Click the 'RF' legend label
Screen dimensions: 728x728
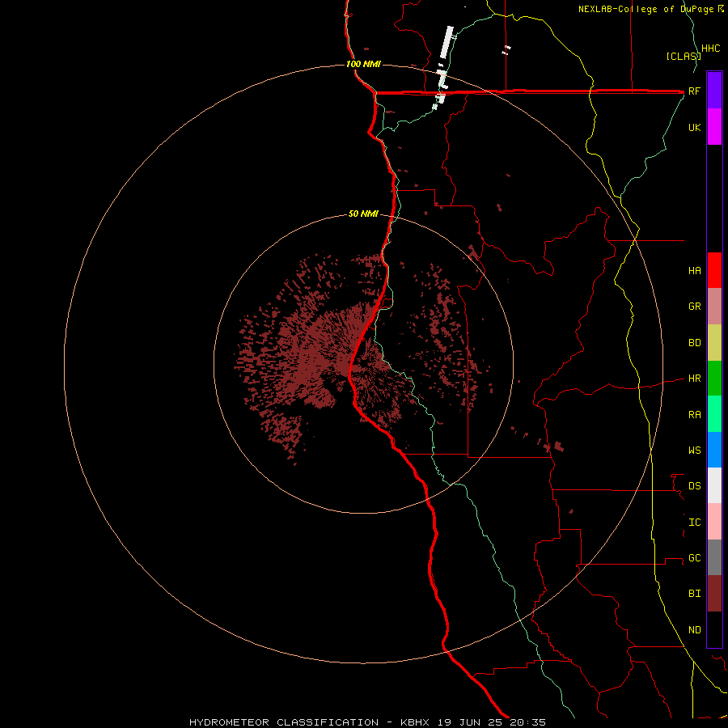click(x=694, y=91)
